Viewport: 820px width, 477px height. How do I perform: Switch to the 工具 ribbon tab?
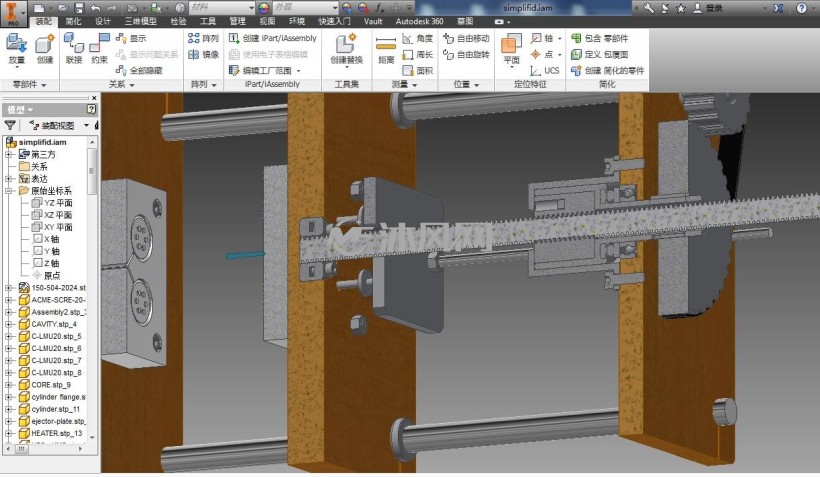pos(208,21)
